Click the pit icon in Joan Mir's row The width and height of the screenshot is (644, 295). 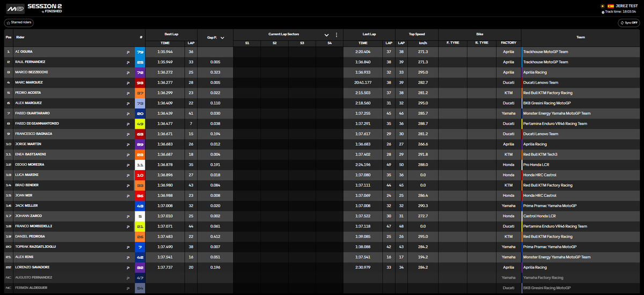tap(128, 196)
